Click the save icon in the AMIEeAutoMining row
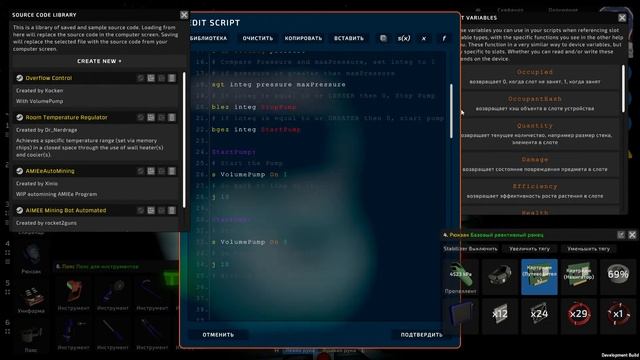The width and height of the screenshot is (640, 360). click(151, 171)
